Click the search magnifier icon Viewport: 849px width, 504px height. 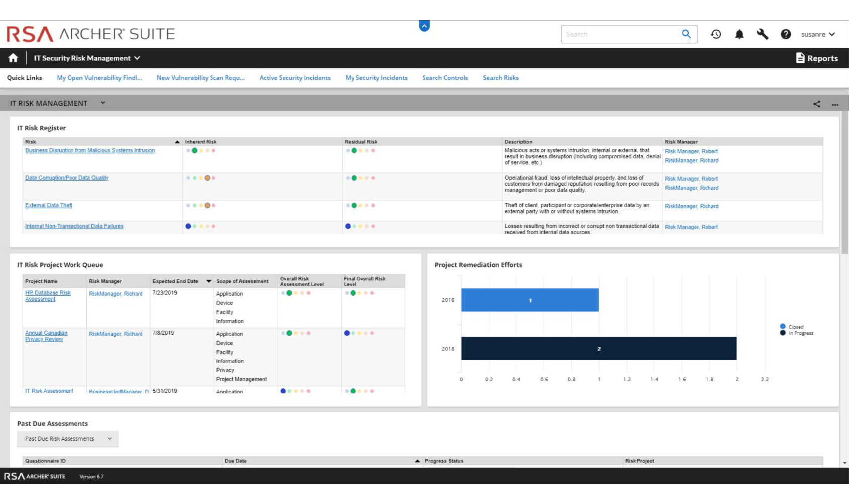tap(686, 34)
